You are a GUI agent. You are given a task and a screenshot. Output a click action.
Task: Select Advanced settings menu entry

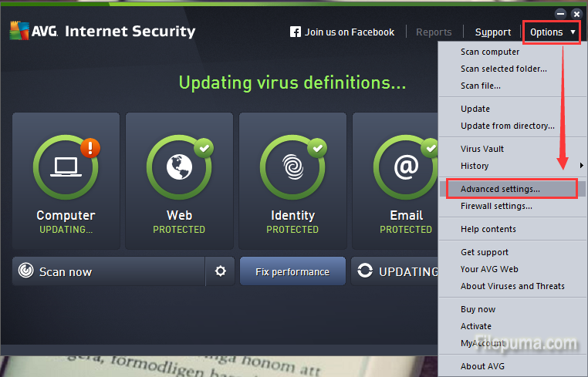(x=500, y=189)
